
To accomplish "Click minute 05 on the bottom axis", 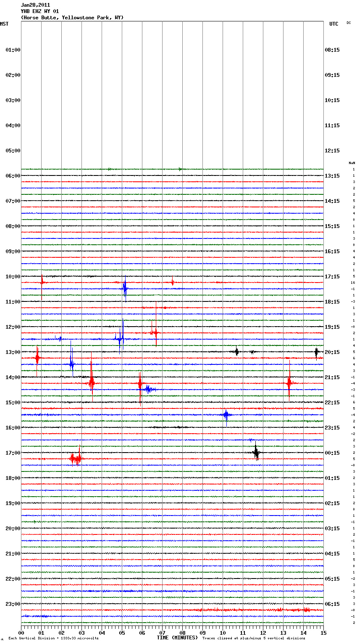I will (122, 633).
